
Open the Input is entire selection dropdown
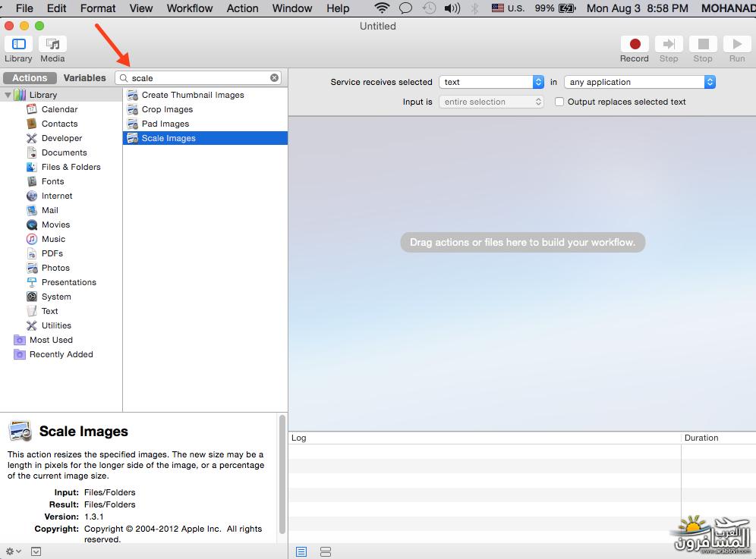pos(491,102)
